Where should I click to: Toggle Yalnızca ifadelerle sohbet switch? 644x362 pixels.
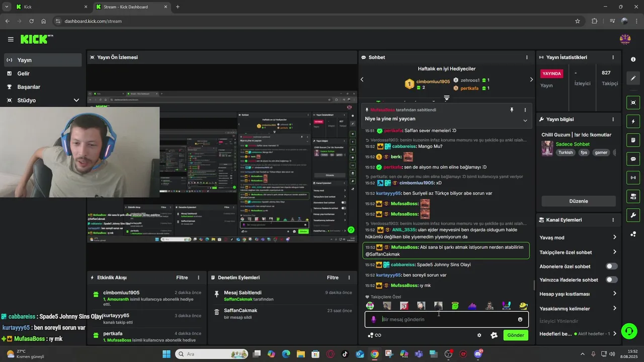coord(612,280)
